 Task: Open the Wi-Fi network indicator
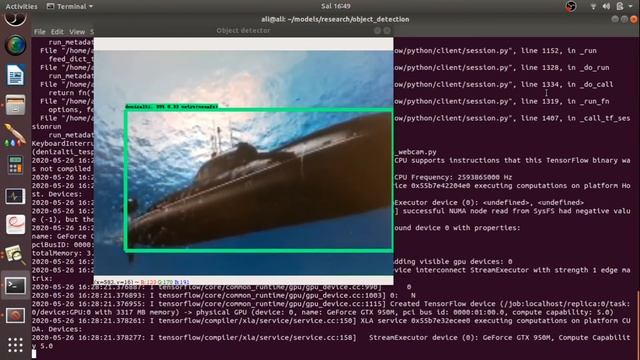pos(593,6)
